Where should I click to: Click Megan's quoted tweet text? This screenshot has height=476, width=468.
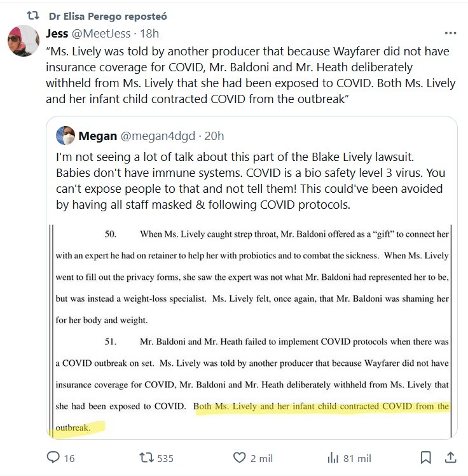point(248,181)
